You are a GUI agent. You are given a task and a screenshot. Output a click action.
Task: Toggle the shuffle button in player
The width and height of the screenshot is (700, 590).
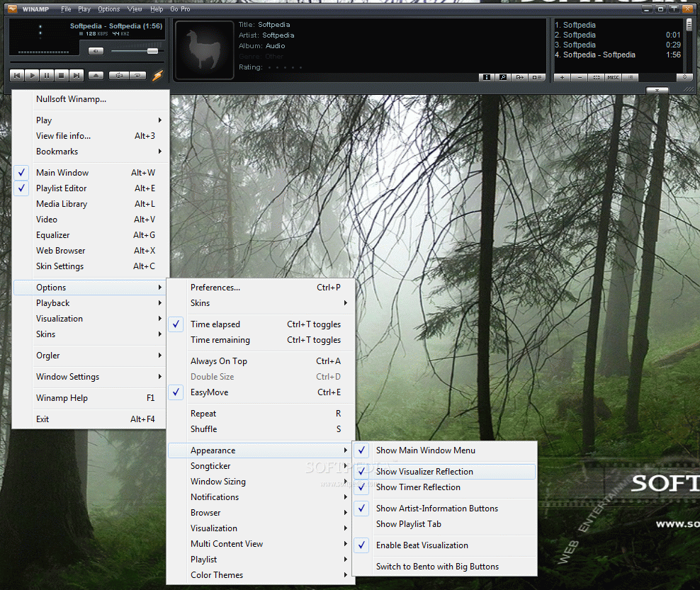(x=119, y=75)
